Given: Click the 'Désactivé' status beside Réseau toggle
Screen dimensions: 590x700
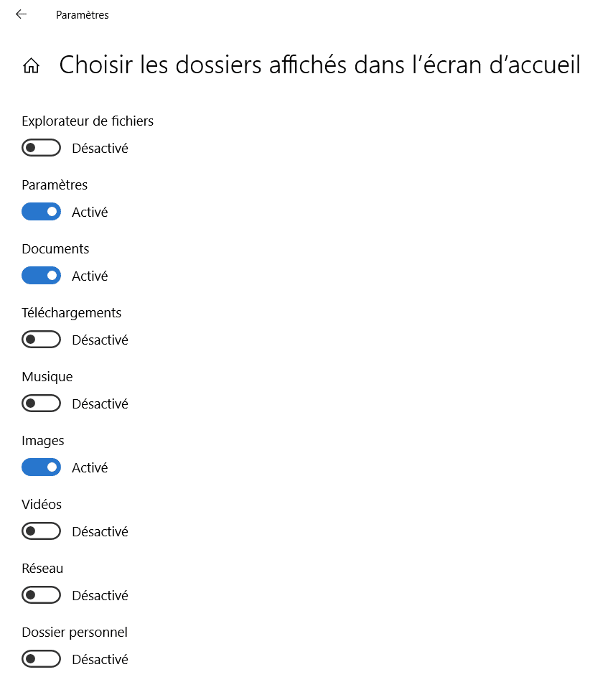Looking at the screenshot, I should [100, 595].
